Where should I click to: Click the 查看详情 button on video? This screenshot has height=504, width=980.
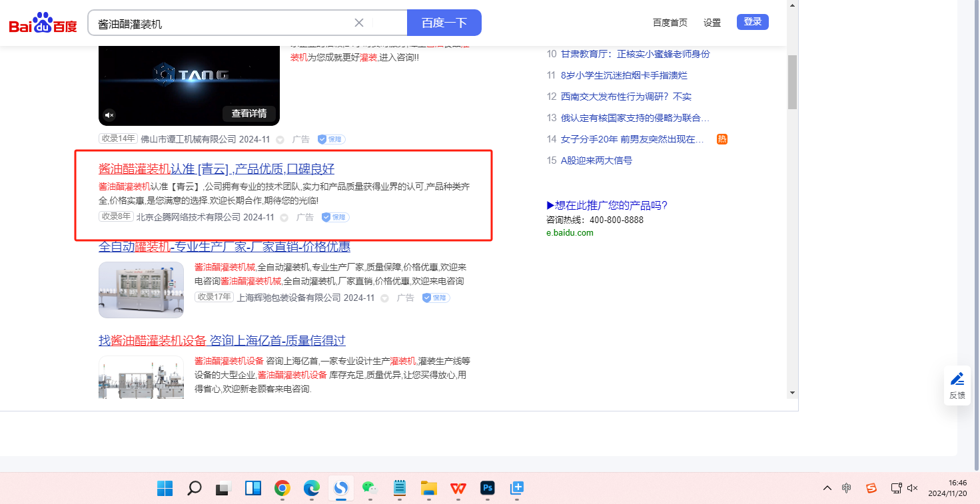click(x=248, y=113)
